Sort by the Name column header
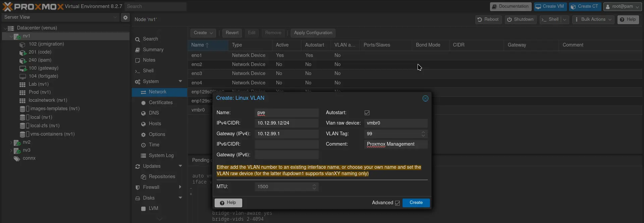This screenshot has width=644, height=223. (208, 45)
